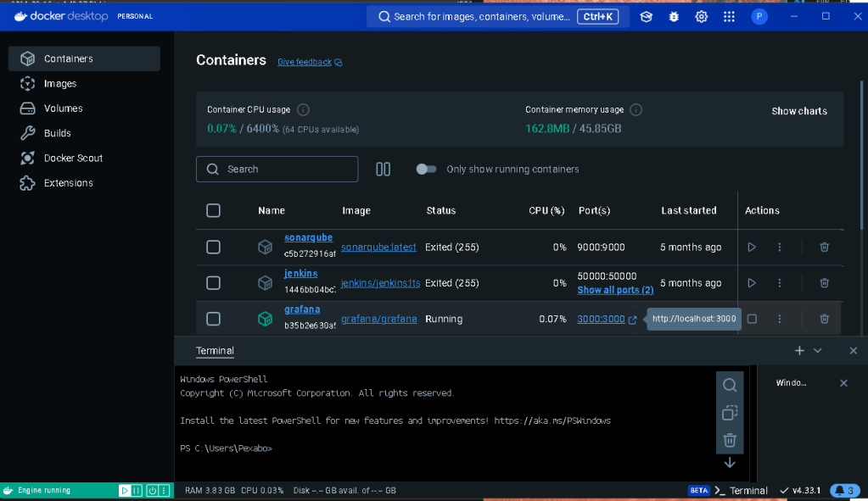Click the Last started column header
868x501 pixels.
click(689, 211)
